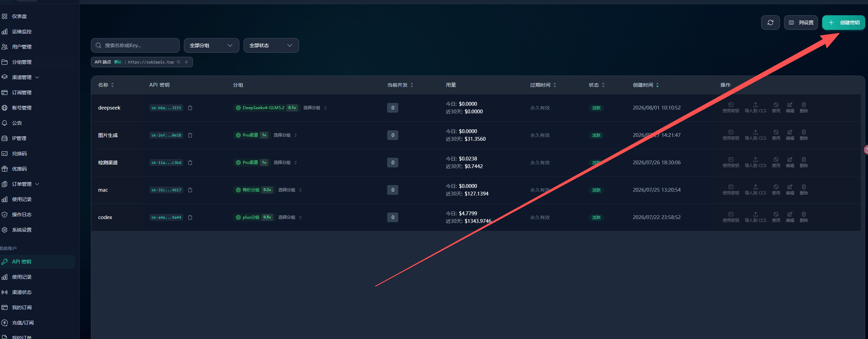The height and width of the screenshot is (339, 868).
Task: Click the refresh icon button
Action: click(x=770, y=23)
